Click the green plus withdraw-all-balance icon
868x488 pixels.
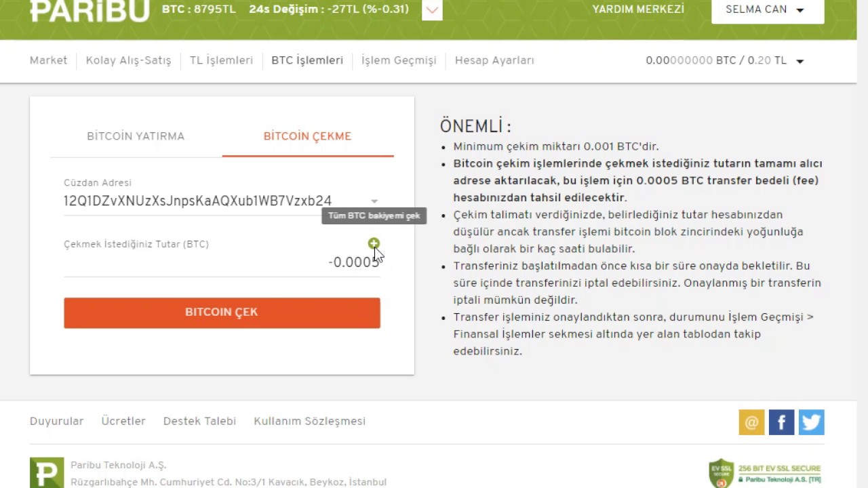click(374, 243)
